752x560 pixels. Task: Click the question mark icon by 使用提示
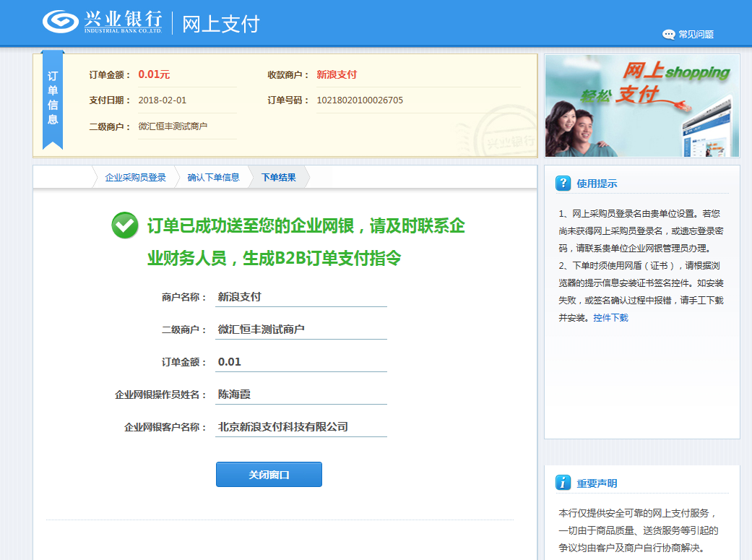(x=563, y=184)
